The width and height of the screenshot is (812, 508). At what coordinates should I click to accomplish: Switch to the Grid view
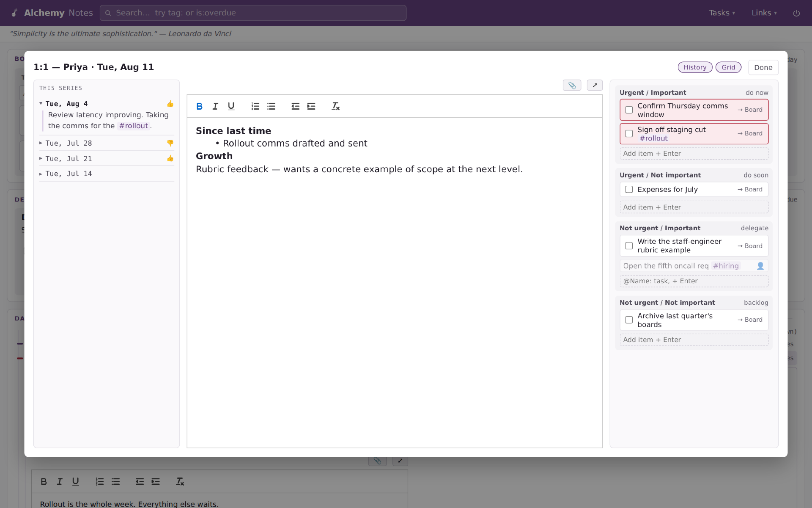click(x=728, y=67)
